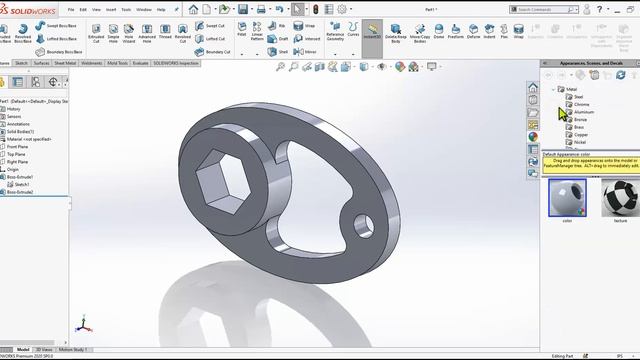This screenshot has height=360, width=640.
Task: Select the Rib tool
Action: [276, 26]
